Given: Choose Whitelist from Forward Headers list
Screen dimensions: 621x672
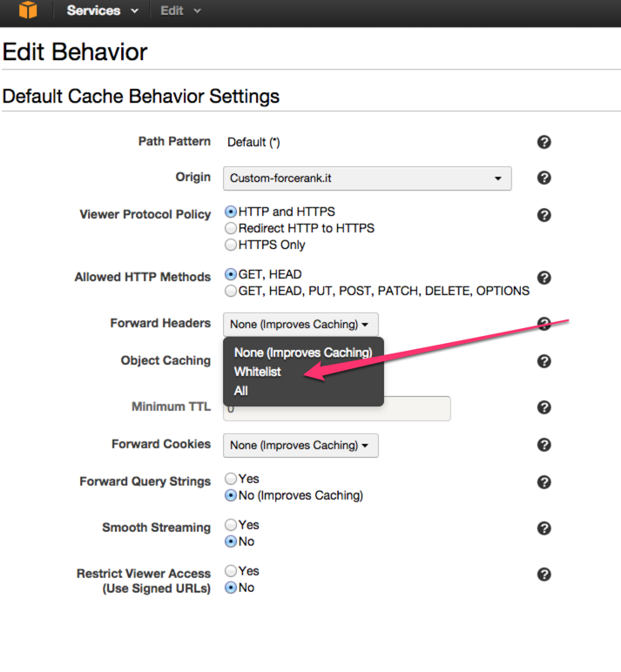Looking at the screenshot, I should [257, 372].
